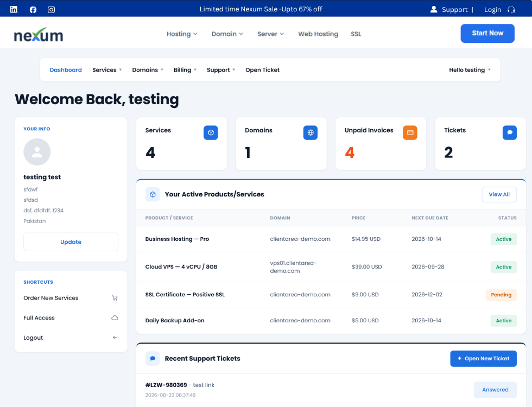This screenshot has width=532, height=407.
Task: Click the 2026-12-02 due date
Action: click(427, 295)
